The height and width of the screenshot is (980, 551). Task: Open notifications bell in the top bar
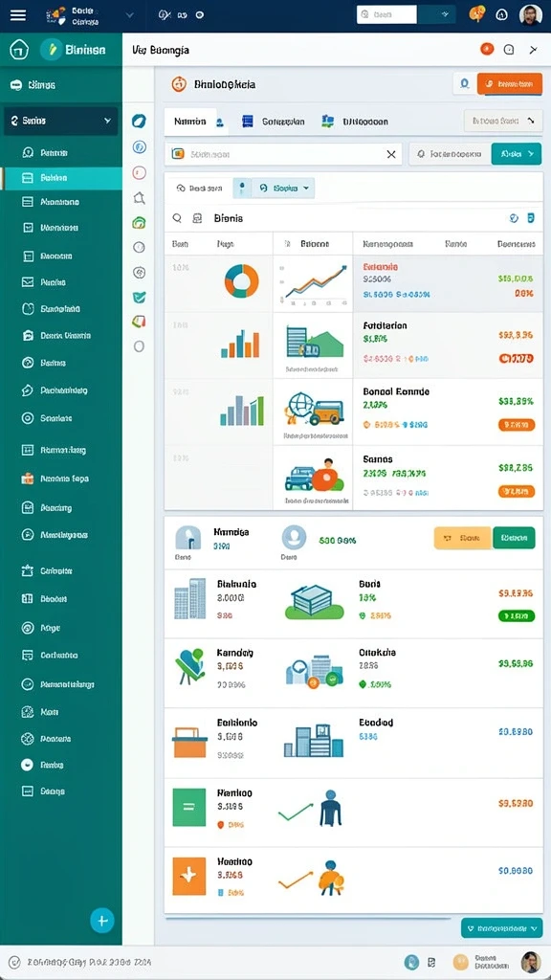point(501,15)
